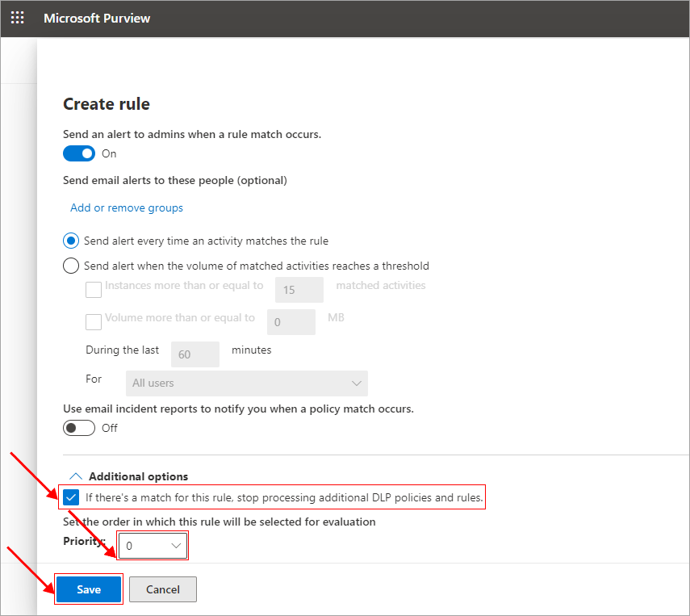The image size is (690, 616).
Task: Check Instances more than or equal to
Action: pyautogui.click(x=94, y=290)
